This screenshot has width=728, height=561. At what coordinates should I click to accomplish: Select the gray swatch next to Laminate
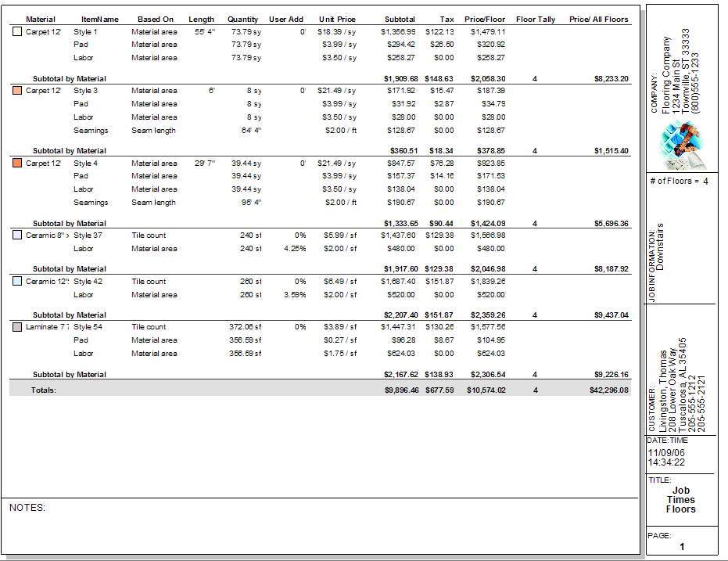point(17,327)
